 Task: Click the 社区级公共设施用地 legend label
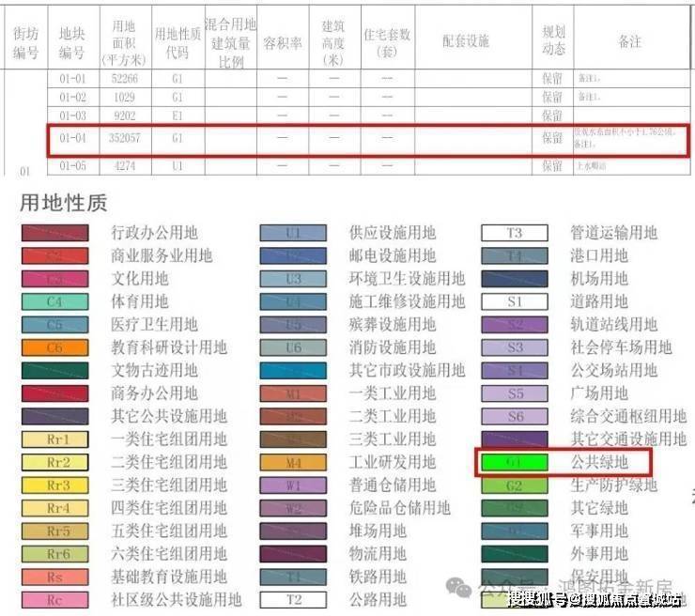(177, 600)
